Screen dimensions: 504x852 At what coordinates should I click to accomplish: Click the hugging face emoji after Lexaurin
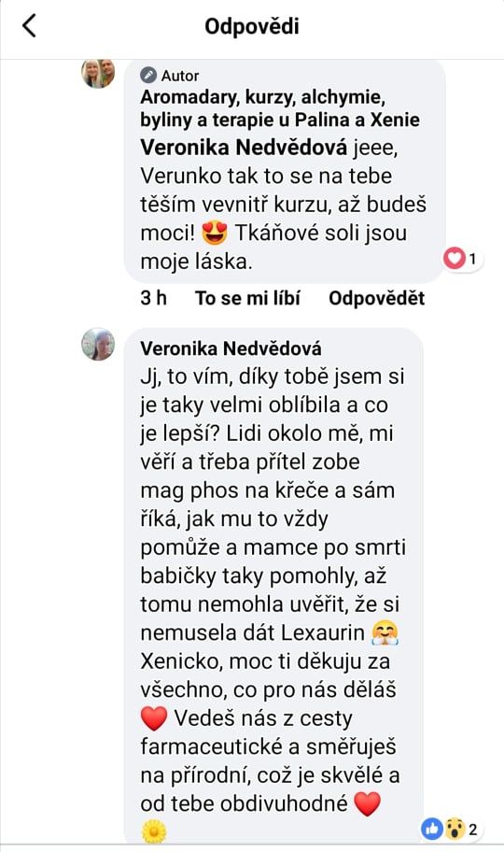coord(385,633)
